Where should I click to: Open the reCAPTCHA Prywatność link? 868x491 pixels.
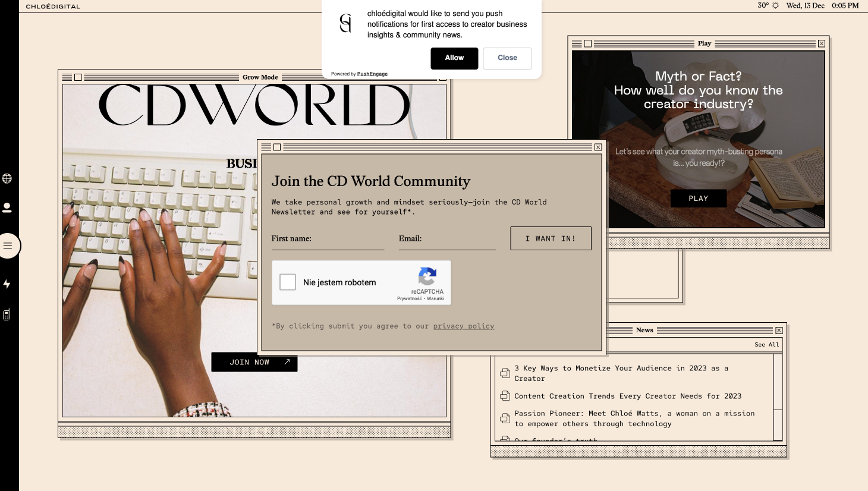click(x=410, y=298)
